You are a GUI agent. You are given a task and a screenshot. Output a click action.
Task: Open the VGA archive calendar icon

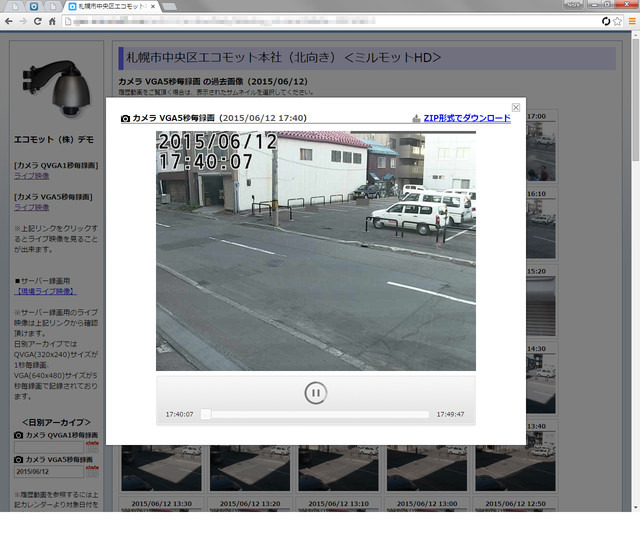point(92,471)
